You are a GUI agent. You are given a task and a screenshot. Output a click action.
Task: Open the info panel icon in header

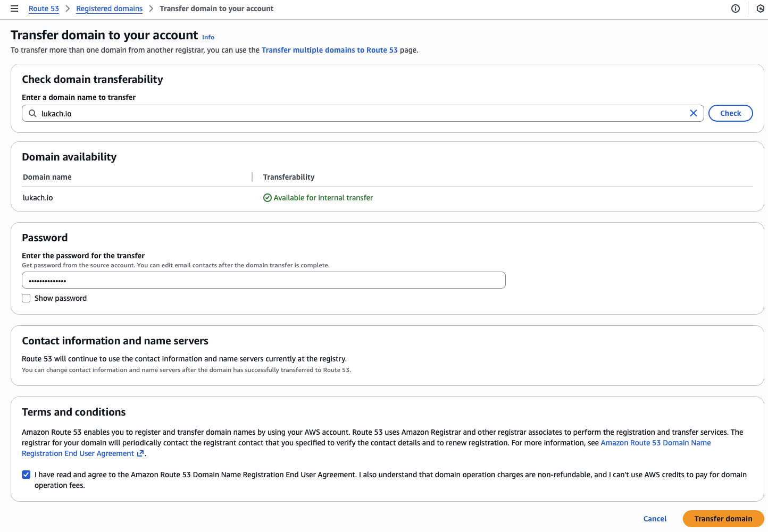[736, 9]
